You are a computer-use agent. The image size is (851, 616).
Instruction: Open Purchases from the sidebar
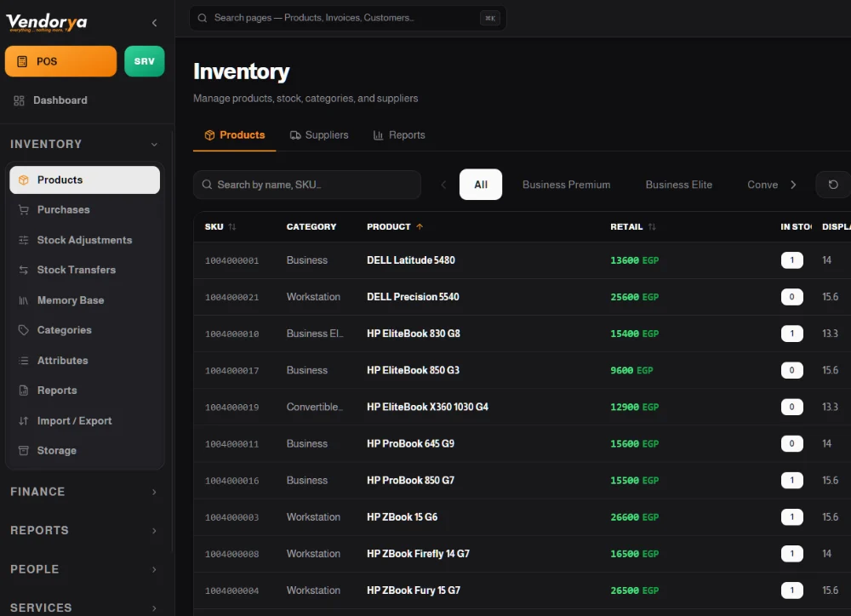point(84,209)
